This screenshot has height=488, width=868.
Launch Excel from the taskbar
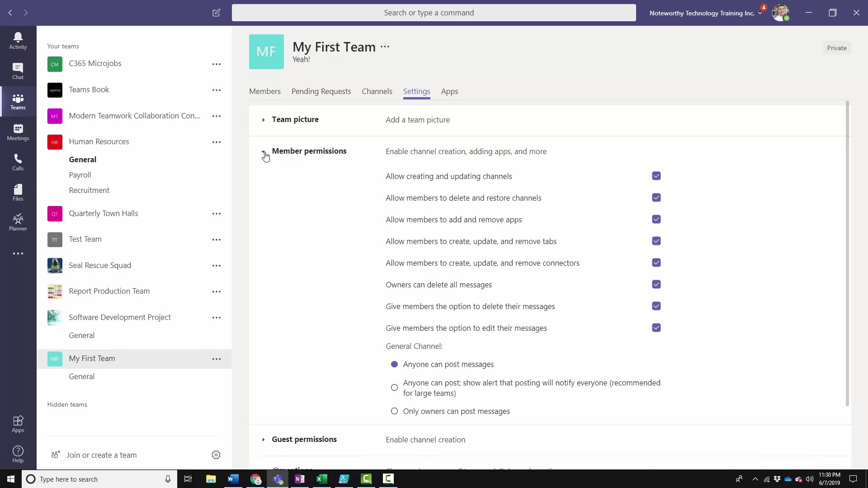(x=322, y=479)
